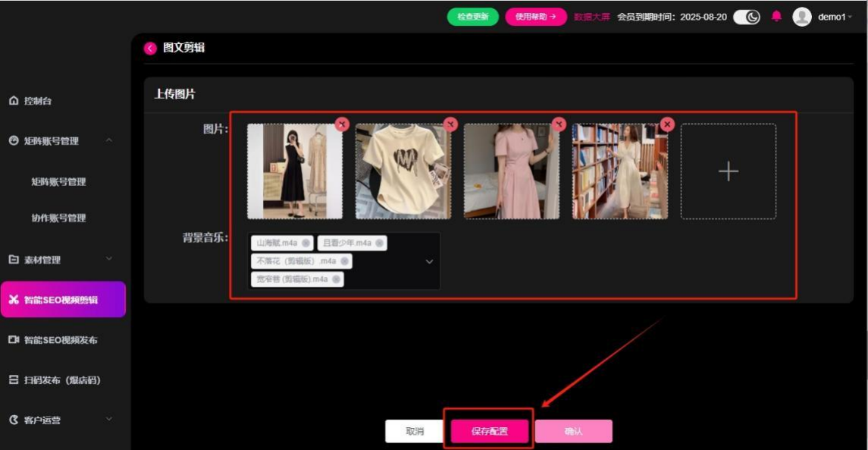Expand the 素材管理 sidebar menu
The height and width of the screenshot is (450, 868).
click(108, 260)
